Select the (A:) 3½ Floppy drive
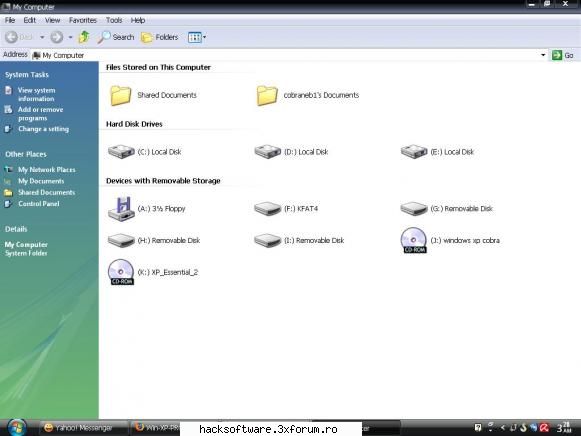Image resolution: width=581 pixels, height=436 pixels. [146, 209]
